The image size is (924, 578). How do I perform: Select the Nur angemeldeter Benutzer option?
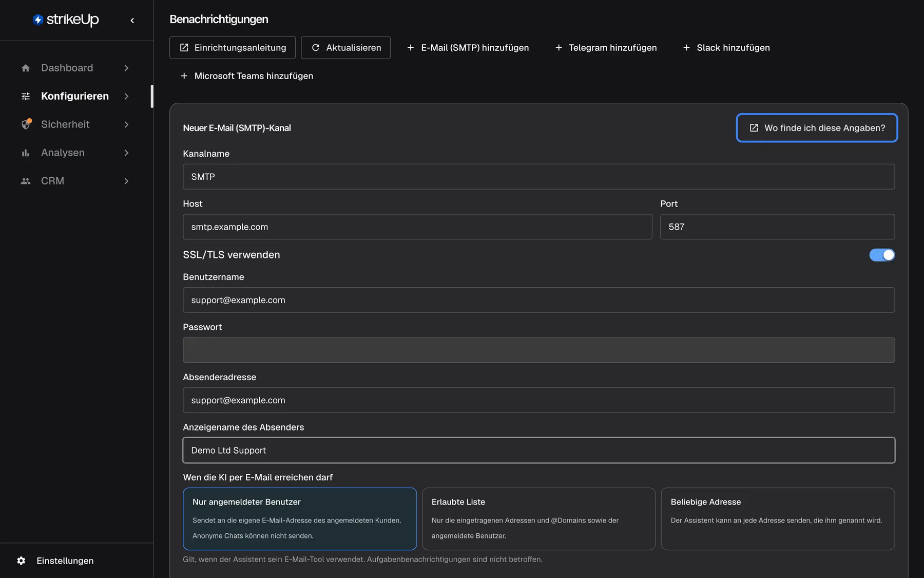[x=300, y=519]
